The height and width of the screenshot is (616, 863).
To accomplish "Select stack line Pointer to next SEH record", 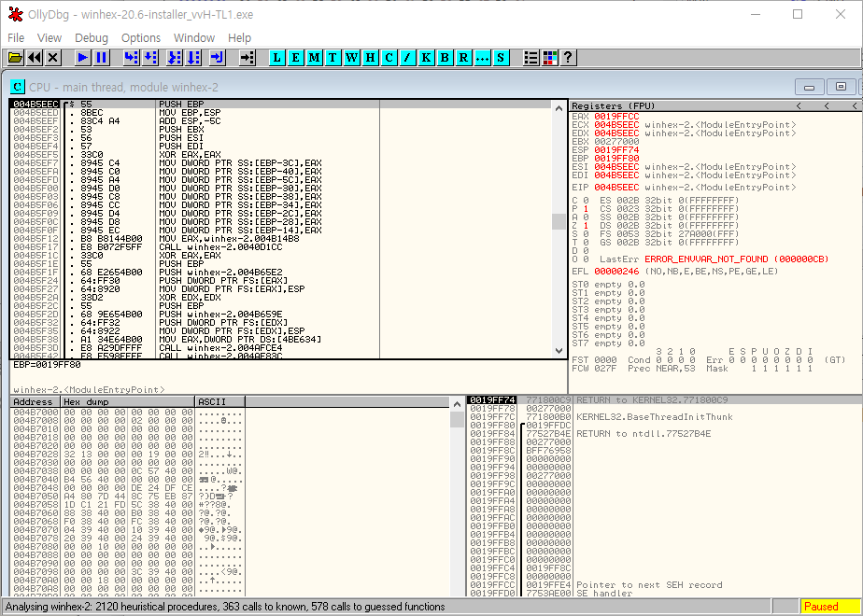I will [x=664, y=584].
